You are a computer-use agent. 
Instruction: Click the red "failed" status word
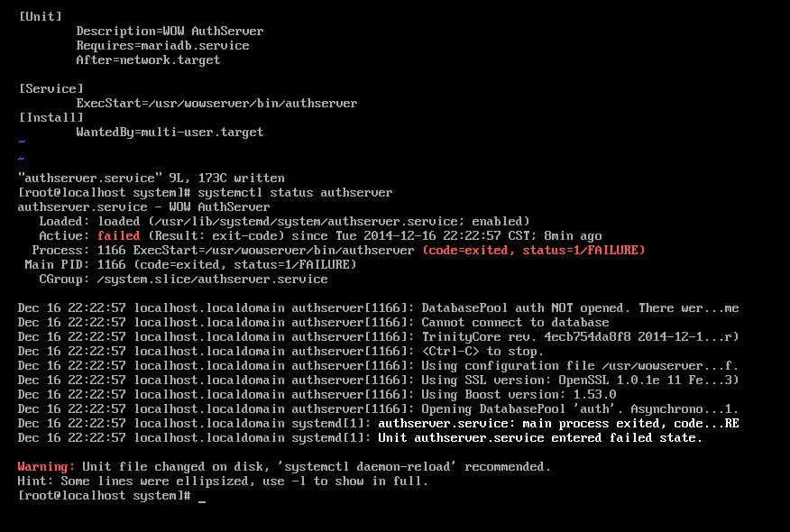pyautogui.click(x=118, y=235)
